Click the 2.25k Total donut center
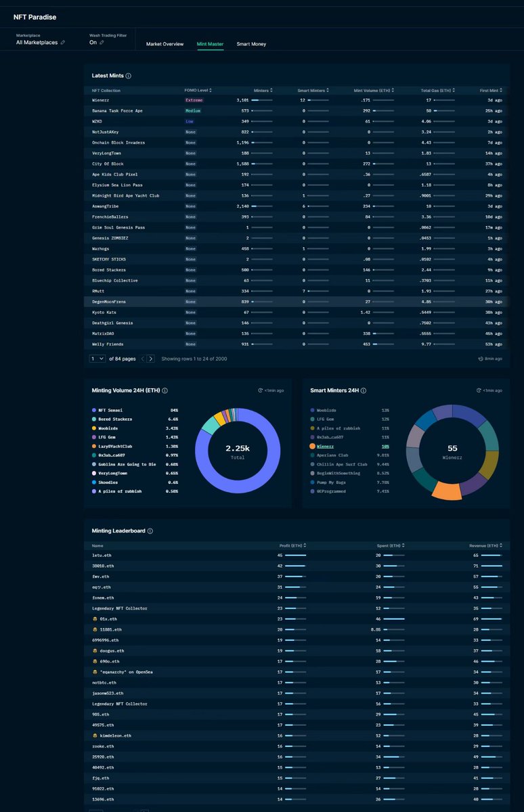Image resolution: width=524 pixels, height=812 pixels. coord(238,451)
